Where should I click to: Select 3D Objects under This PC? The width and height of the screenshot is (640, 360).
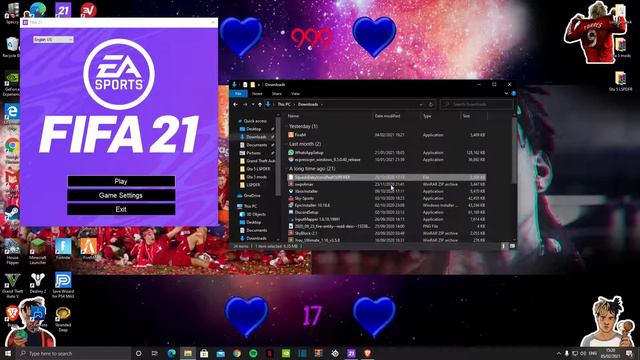[x=256, y=214]
